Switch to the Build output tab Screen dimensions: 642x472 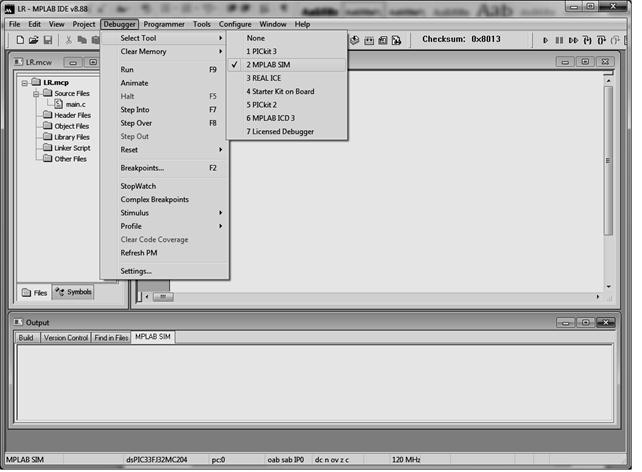(26, 338)
